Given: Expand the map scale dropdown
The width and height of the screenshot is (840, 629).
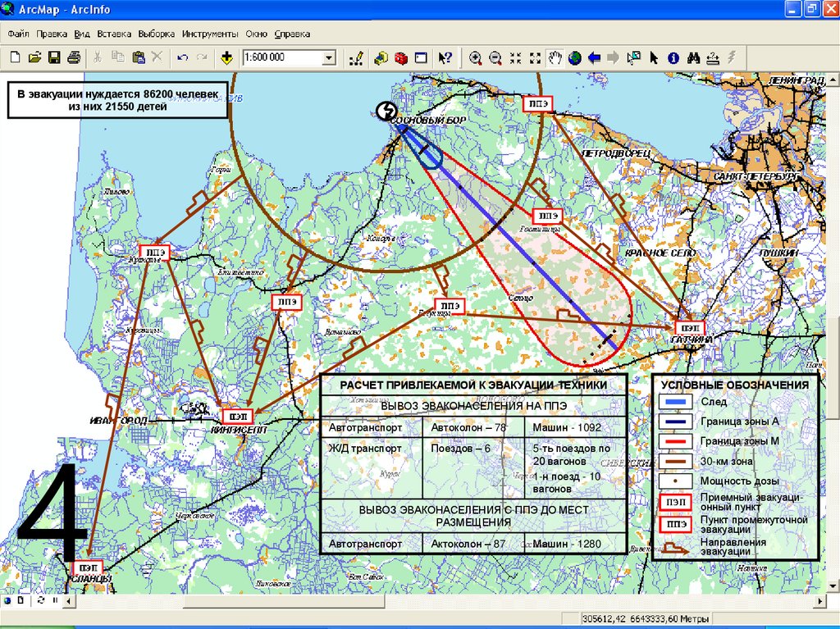Looking at the screenshot, I should [329, 57].
